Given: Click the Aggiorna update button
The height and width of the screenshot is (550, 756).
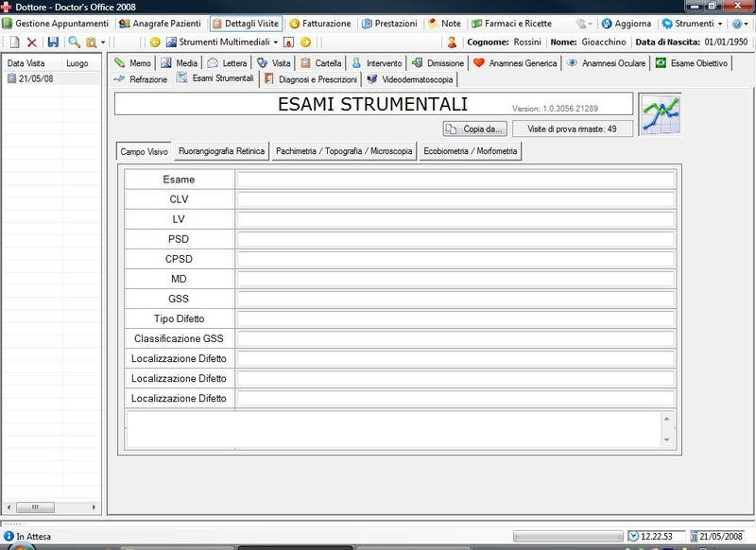Looking at the screenshot, I should [627, 24].
